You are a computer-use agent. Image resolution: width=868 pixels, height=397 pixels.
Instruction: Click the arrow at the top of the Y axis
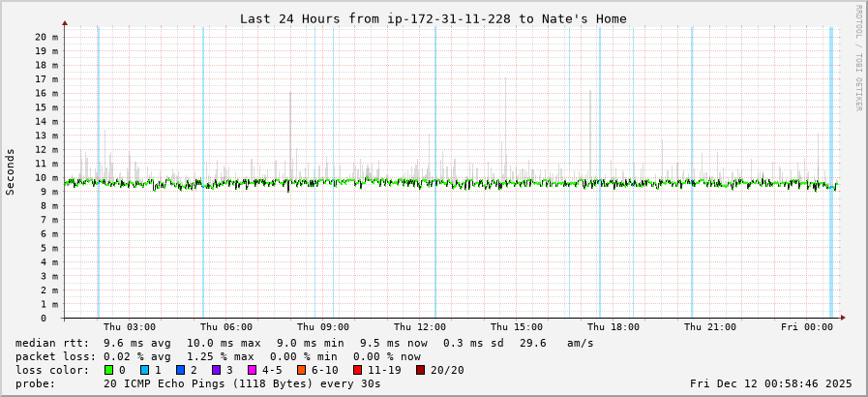(x=65, y=22)
